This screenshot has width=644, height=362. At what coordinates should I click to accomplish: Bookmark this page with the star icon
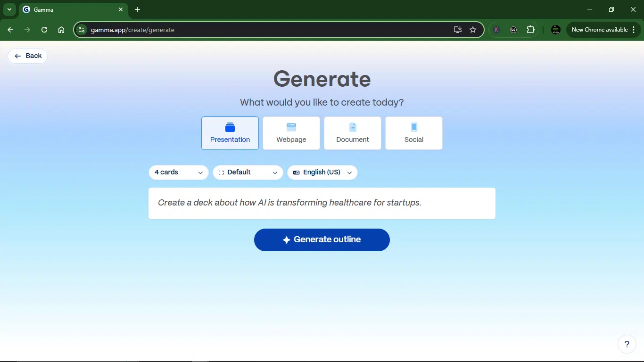point(473,30)
